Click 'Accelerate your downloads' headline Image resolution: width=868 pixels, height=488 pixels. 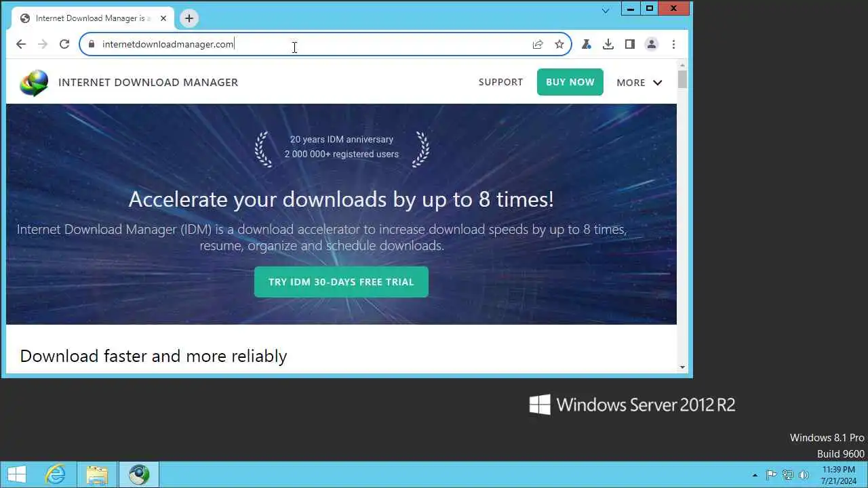(341, 199)
